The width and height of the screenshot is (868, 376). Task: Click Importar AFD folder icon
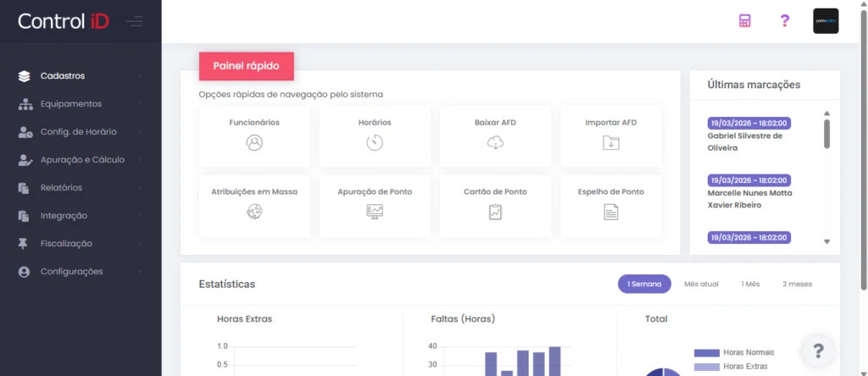tap(610, 142)
